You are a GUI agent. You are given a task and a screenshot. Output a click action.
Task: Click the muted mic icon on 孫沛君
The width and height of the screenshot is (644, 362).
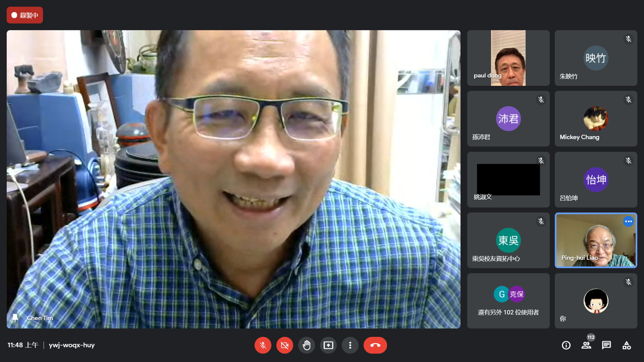pos(541,100)
